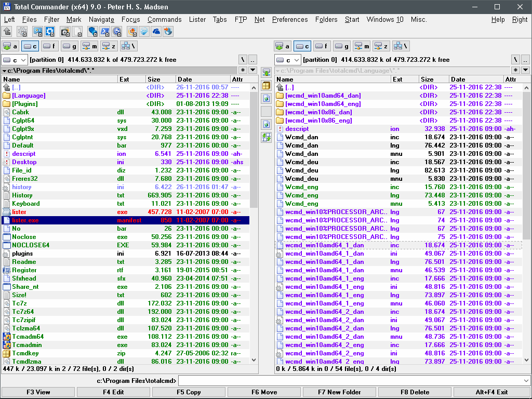Click the media disc toolbar icon

pos(65,32)
